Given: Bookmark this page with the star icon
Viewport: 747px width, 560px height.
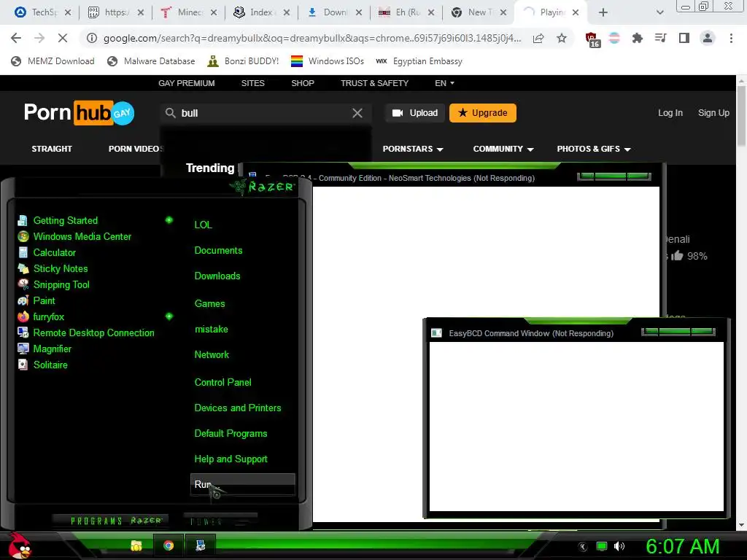Looking at the screenshot, I should [562, 38].
